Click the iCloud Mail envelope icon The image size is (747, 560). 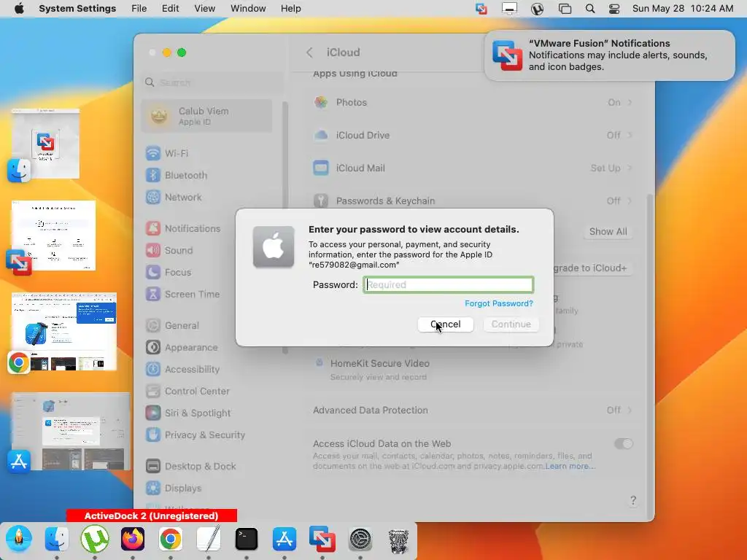click(x=321, y=168)
